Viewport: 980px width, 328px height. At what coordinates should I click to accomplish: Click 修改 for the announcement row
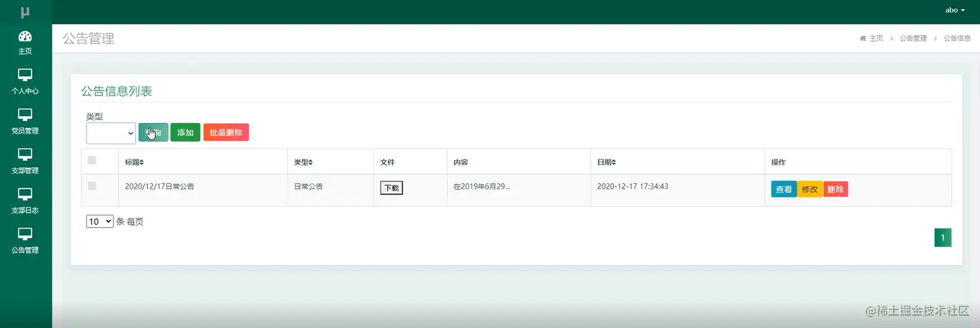point(810,189)
